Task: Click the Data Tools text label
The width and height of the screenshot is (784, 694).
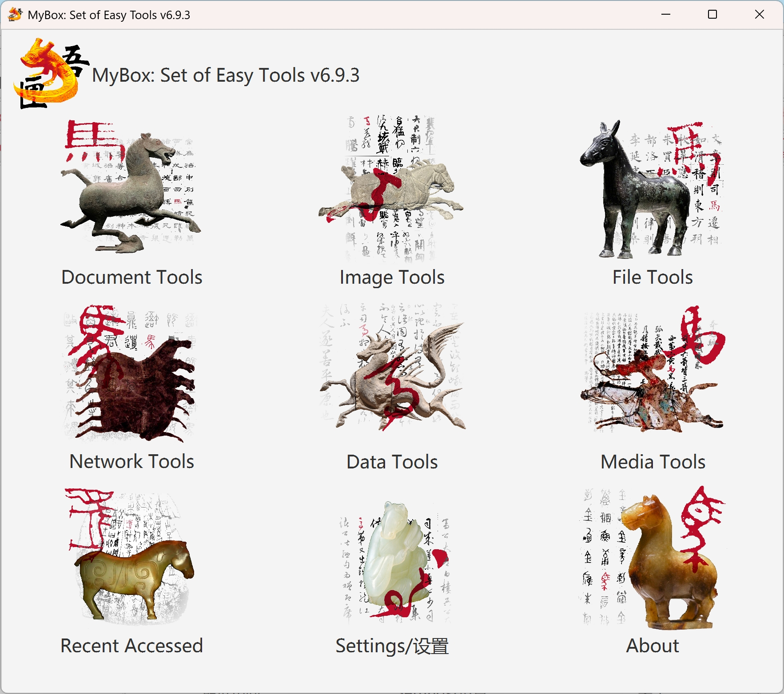Action: pyautogui.click(x=392, y=462)
